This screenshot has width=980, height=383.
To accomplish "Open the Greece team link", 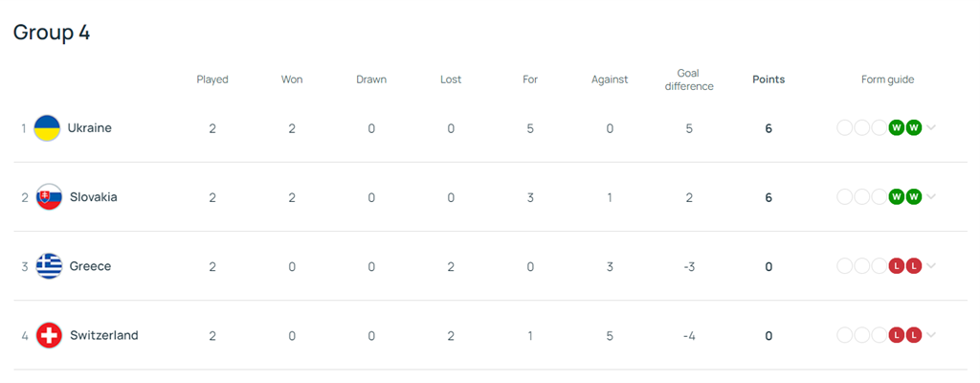I will (90, 266).
